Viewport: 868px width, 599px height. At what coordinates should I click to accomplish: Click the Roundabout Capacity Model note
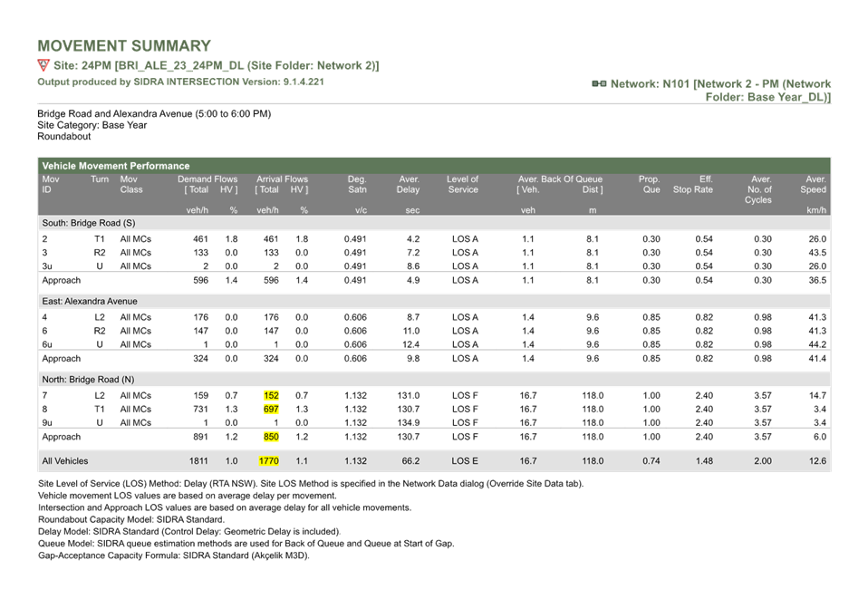click(131, 520)
